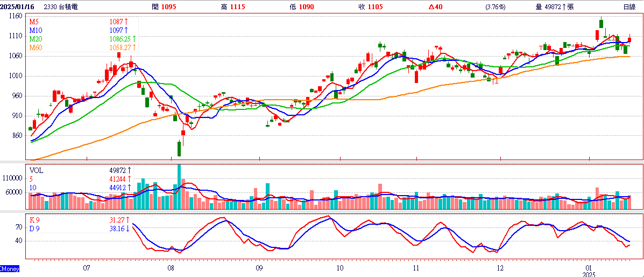Click the 08 month marker on time axis
Viewport: 644px width, 277px height.
pyautogui.click(x=171, y=268)
